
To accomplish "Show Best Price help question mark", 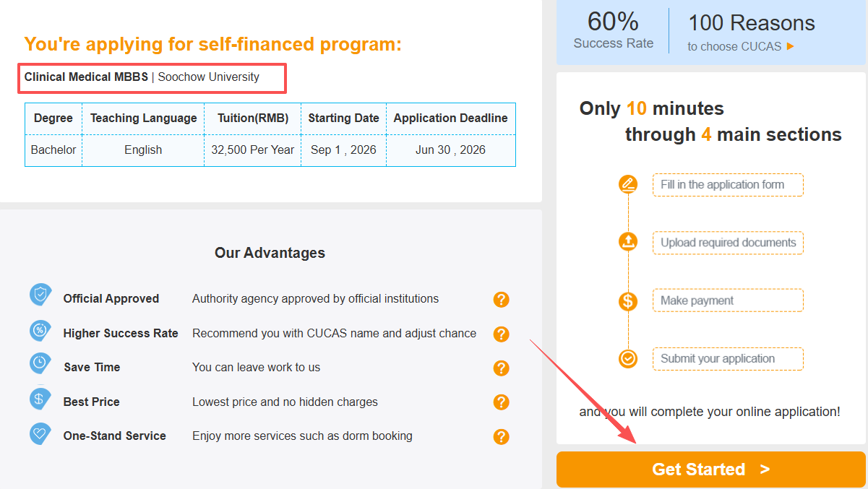I will (x=502, y=402).
